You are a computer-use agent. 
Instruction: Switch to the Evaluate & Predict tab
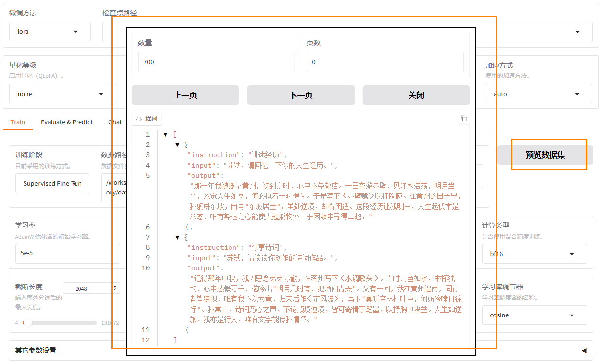click(x=67, y=122)
